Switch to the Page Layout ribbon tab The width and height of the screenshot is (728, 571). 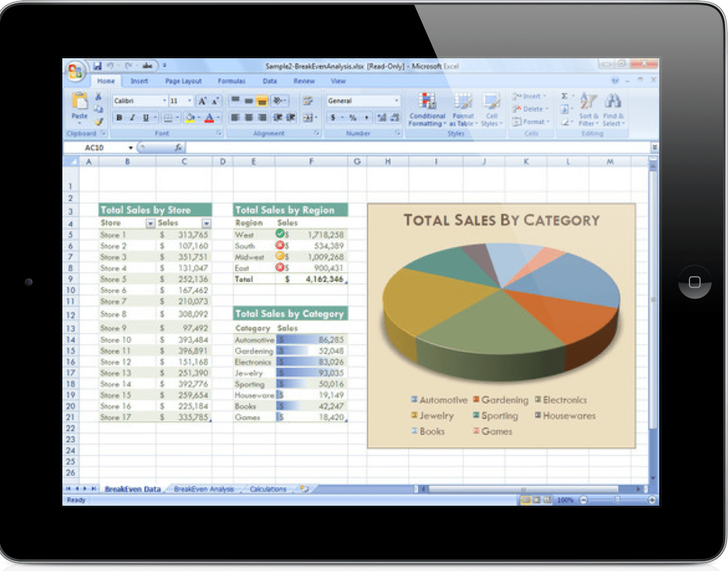pos(183,82)
